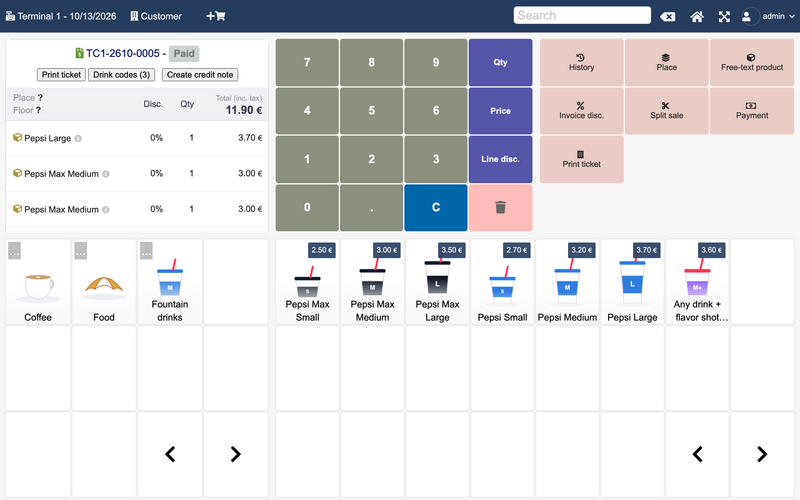Go to home via house icon
This screenshot has height=500, width=800.
pos(697,16)
